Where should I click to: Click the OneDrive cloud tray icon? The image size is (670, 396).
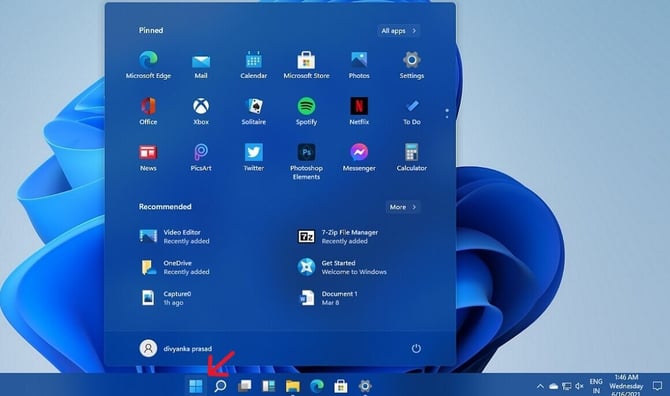tap(554, 386)
